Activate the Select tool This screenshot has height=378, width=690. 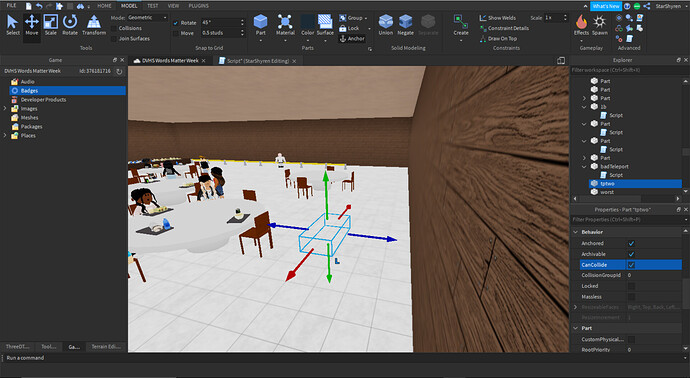pos(12,25)
